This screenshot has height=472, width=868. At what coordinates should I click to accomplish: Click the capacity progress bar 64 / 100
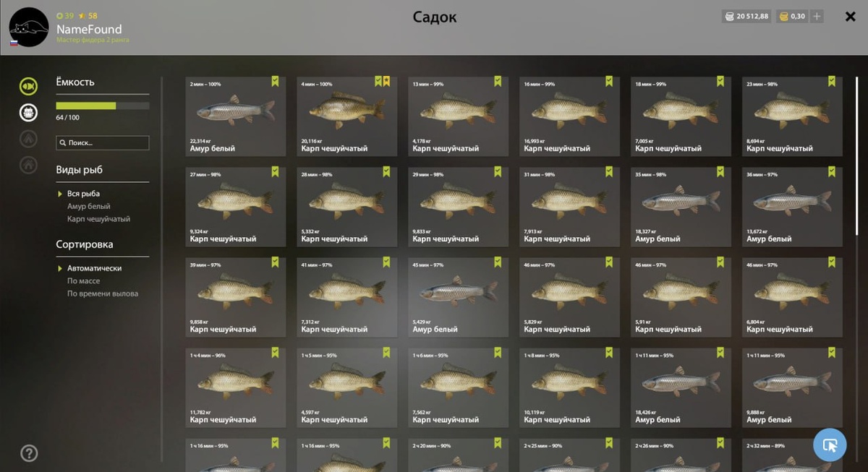pos(103,106)
